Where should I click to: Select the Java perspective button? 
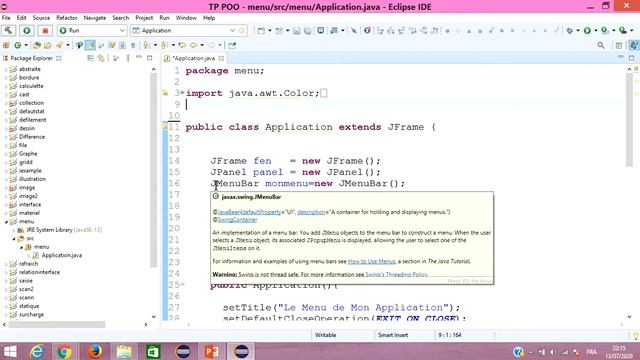(633, 45)
